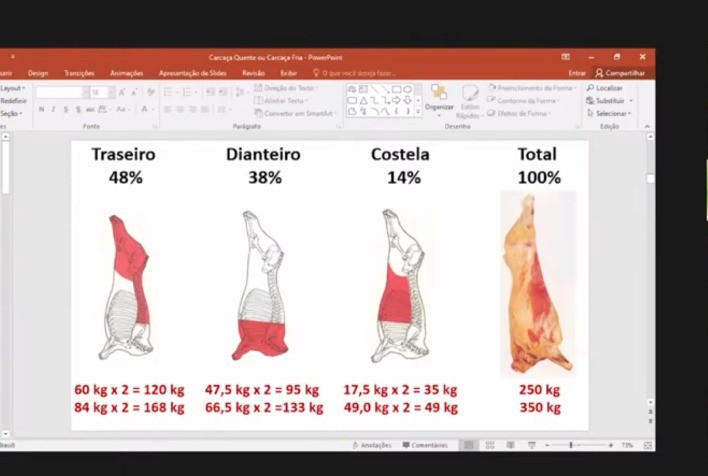The width and height of the screenshot is (708, 476).
Task: Open the Design ribbon tab
Action: (x=38, y=73)
